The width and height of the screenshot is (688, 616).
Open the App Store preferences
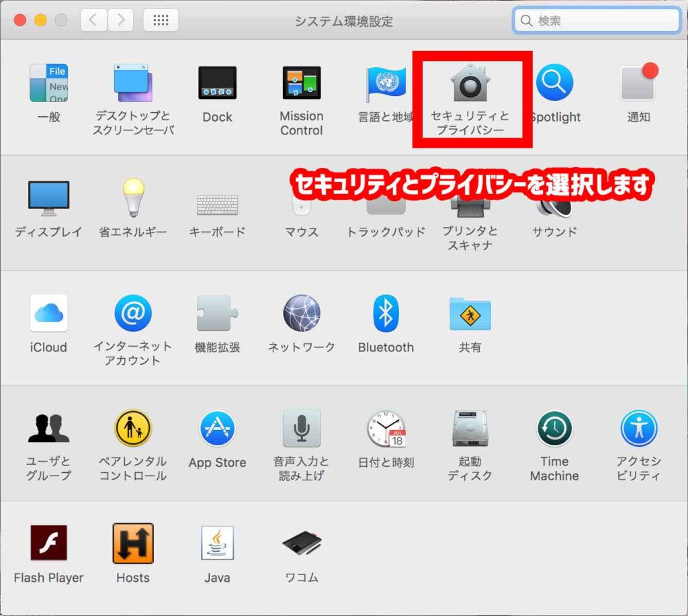click(x=217, y=429)
